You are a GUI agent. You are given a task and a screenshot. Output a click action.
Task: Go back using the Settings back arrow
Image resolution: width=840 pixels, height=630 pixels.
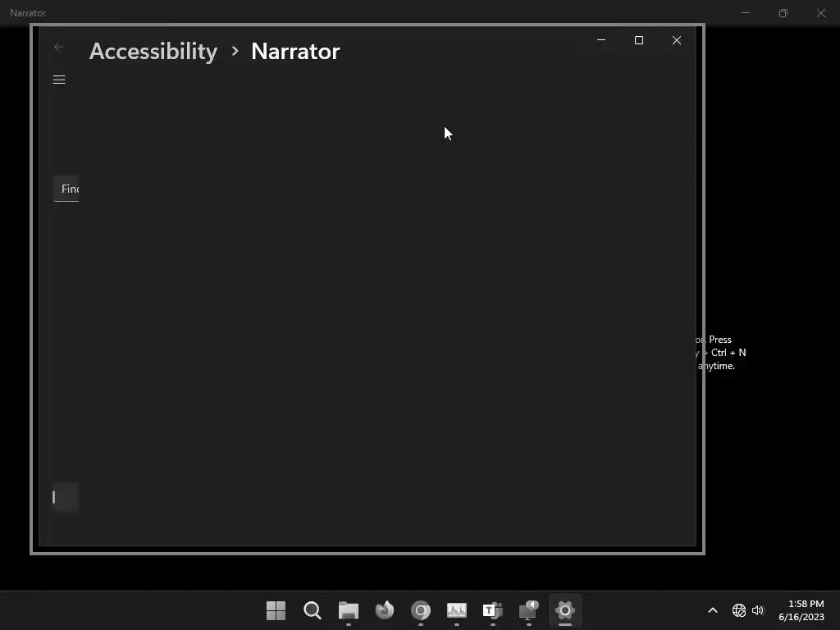(59, 47)
